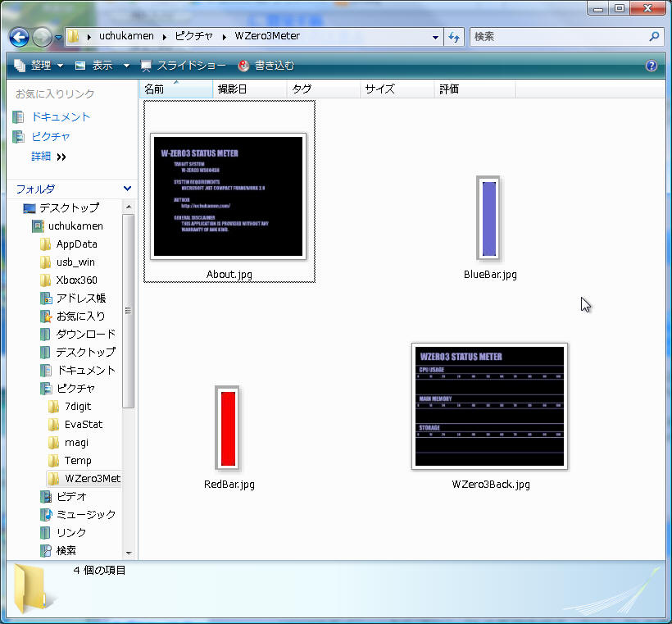The image size is (672, 624).
Task: Open the 表示 views dropdown arrow
Action: [x=126, y=66]
